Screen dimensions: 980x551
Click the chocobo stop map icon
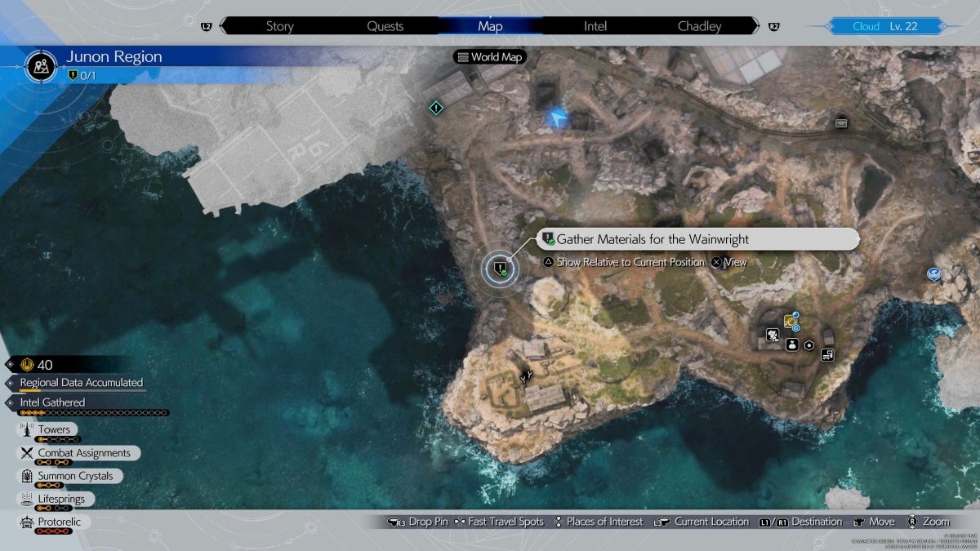(772, 335)
